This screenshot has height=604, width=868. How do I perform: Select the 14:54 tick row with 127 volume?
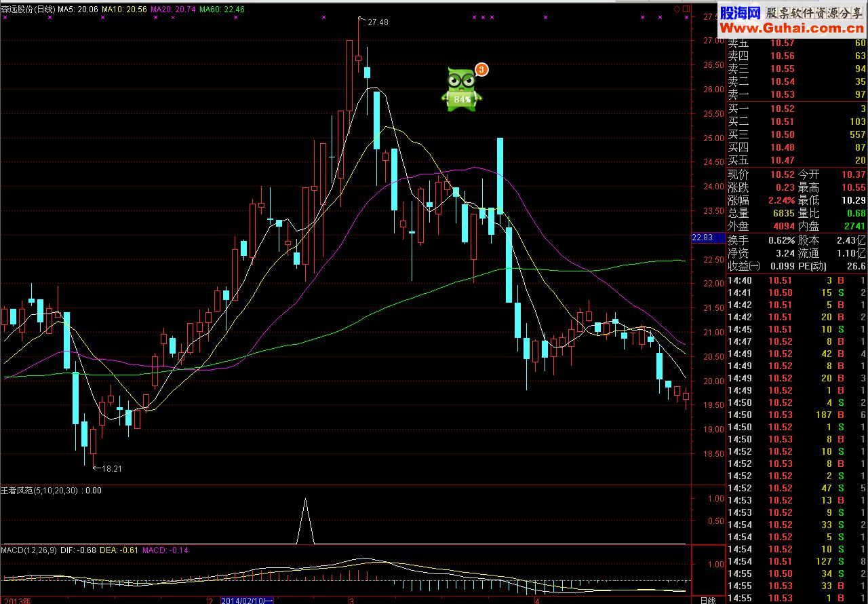(x=797, y=561)
